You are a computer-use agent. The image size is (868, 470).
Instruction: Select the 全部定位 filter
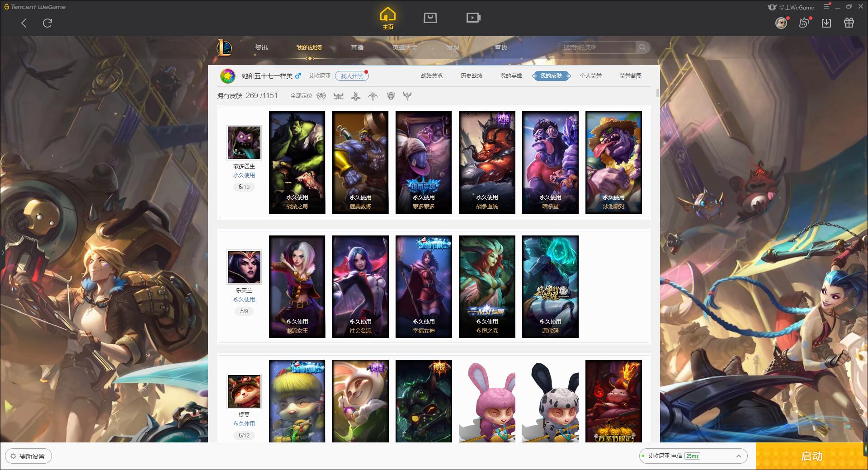(301, 96)
